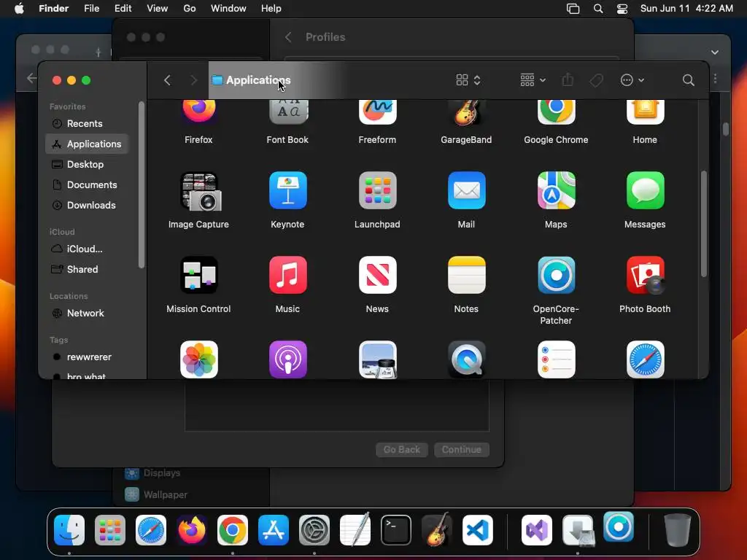The height and width of the screenshot is (560, 747).
Task: Go back in Finder history
Action: [x=167, y=80]
